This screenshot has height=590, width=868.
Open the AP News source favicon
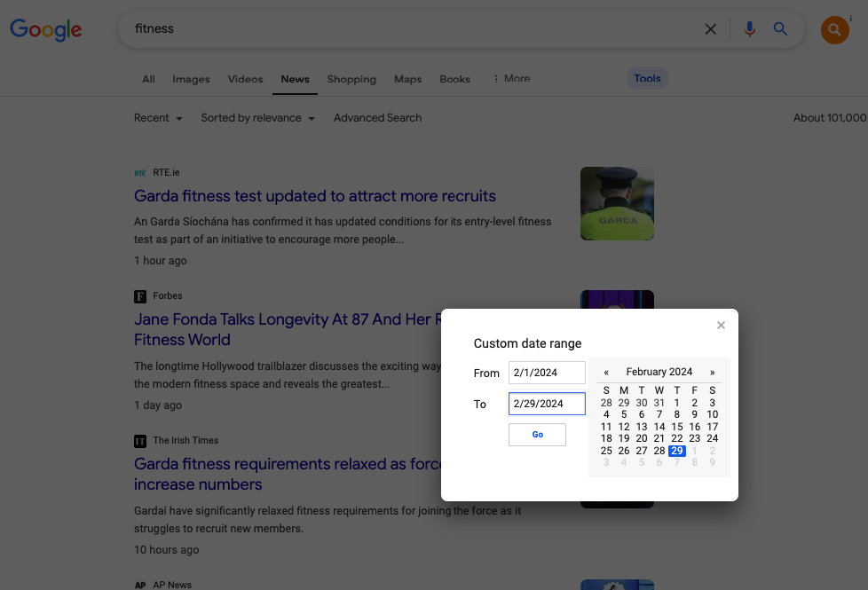tap(140, 585)
